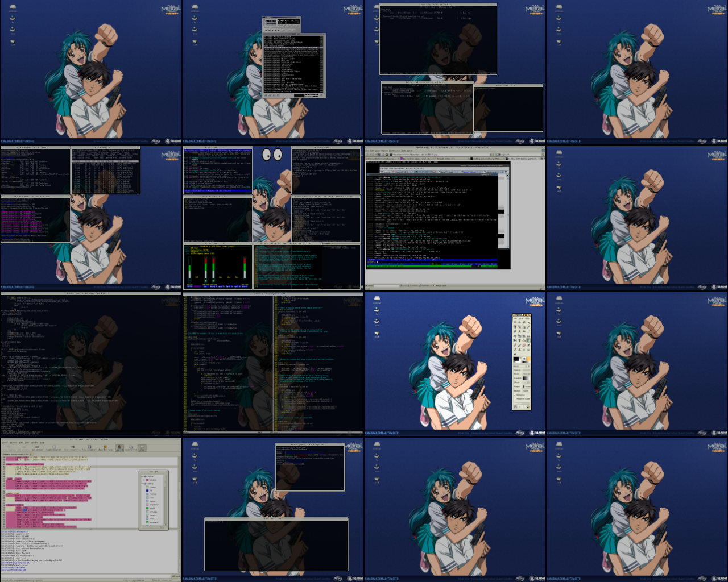
Task: Open the Help menu in GIMP toolbox
Action: (527, 318)
